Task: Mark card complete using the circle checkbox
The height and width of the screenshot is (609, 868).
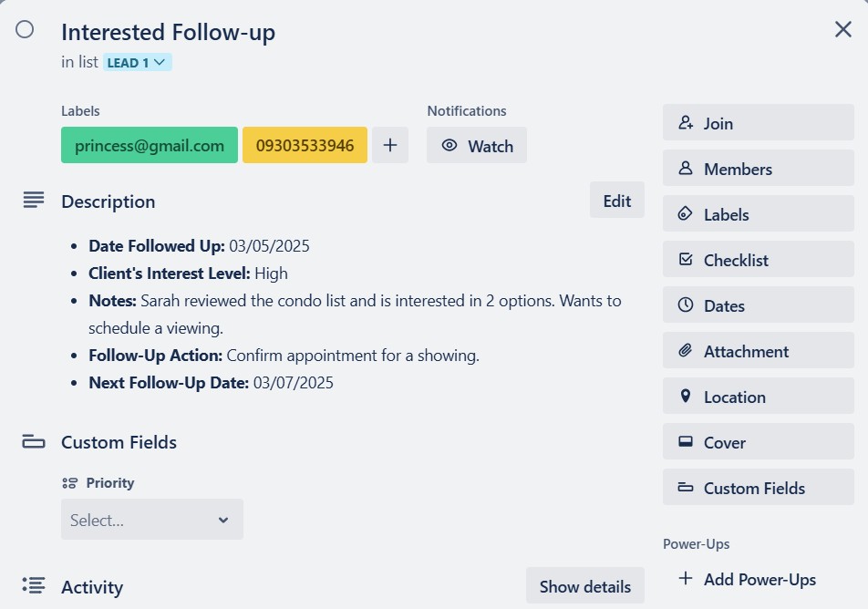Action: 25,29
